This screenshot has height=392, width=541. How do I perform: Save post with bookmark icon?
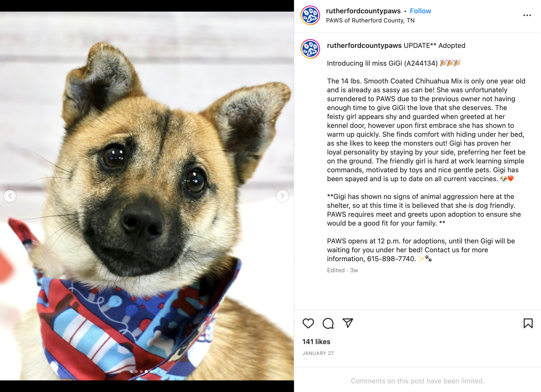point(528,323)
